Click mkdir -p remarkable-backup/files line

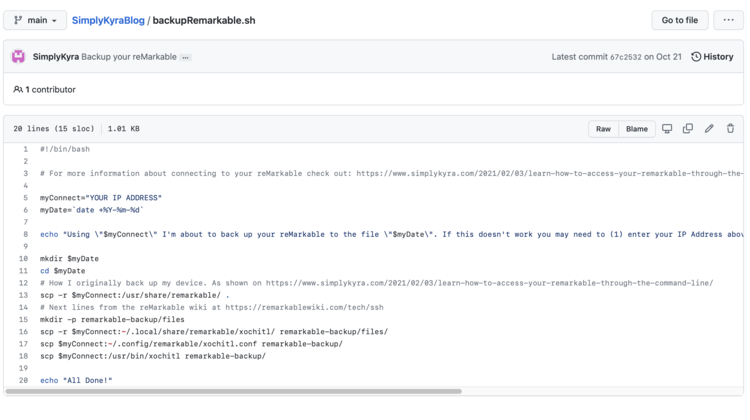pyautogui.click(x=112, y=320)
